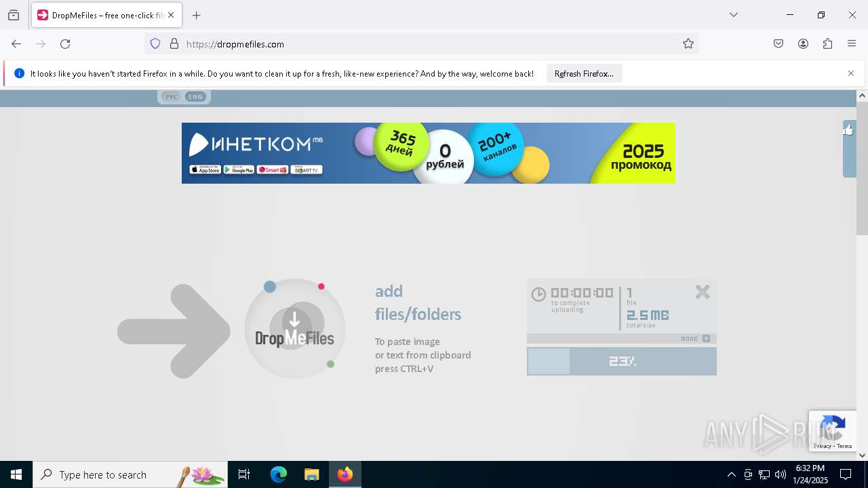Open Task View in the taskbar

click(x=244, y=474)
